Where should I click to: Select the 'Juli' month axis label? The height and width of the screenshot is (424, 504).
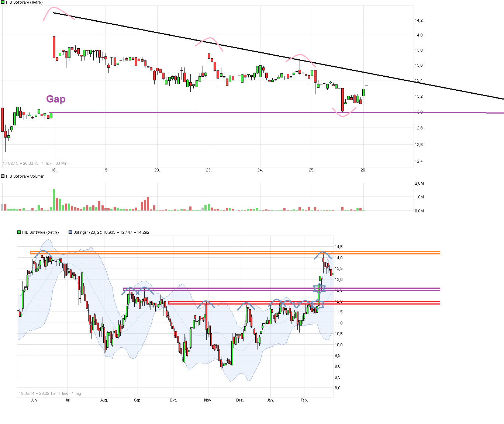click(68, 400)
